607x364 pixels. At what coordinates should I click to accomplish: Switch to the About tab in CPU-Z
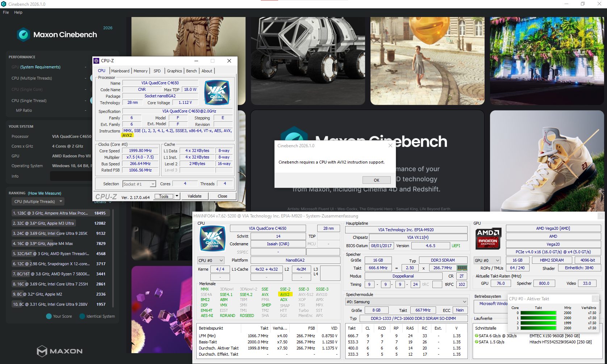coord(207,71)
